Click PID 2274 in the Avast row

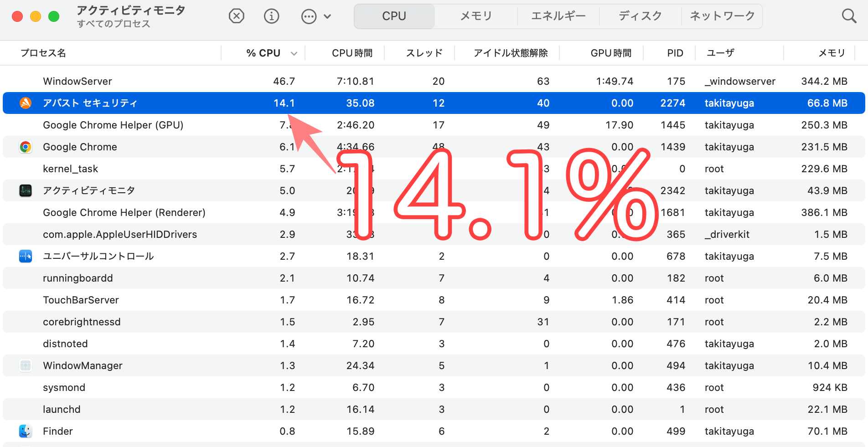tap(673, 103)
